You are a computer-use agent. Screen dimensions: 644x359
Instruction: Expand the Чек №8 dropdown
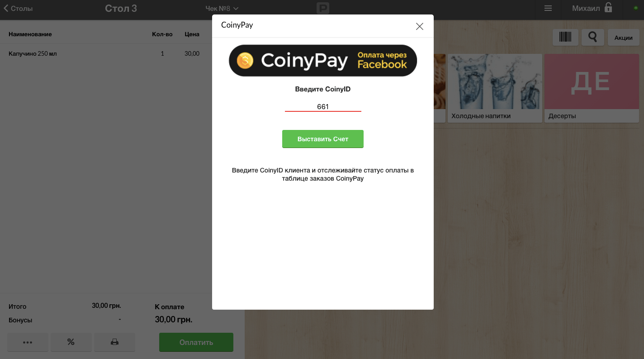(222, 8)
